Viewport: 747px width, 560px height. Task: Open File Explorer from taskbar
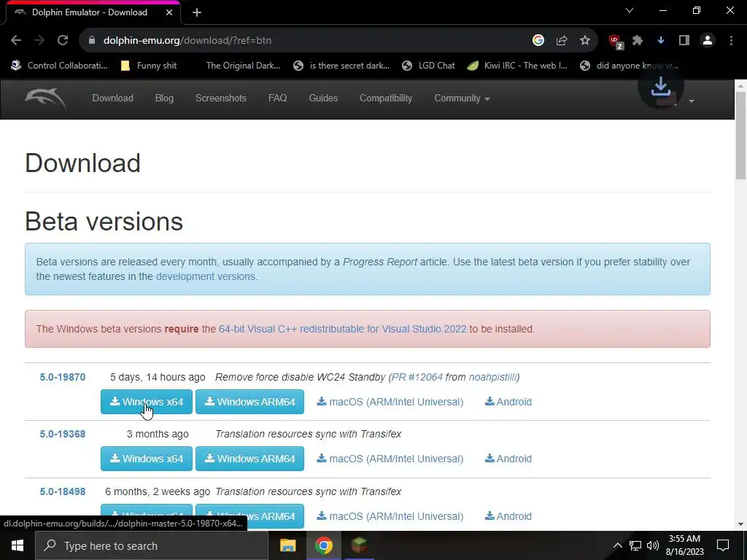[287, 545]
